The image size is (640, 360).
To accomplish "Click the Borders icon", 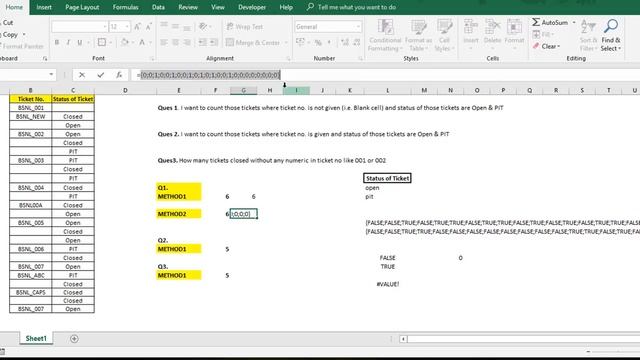I will click(x=102, y=42).
